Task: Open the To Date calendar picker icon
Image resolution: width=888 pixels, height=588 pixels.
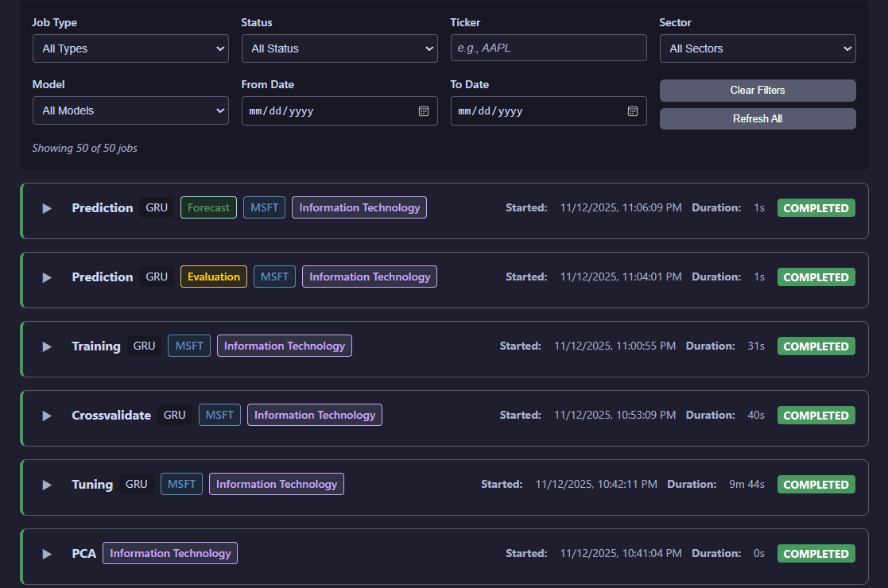Action: (x=633, y=111)
